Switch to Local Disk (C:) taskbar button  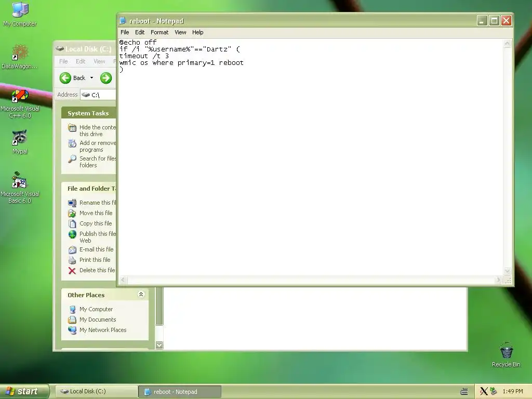point(96,392)
